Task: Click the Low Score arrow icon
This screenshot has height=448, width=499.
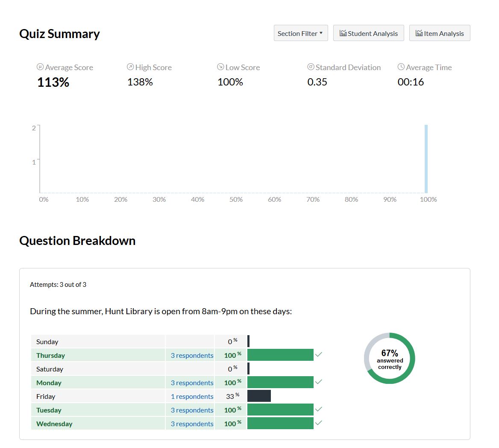Action: coord(220,67)
